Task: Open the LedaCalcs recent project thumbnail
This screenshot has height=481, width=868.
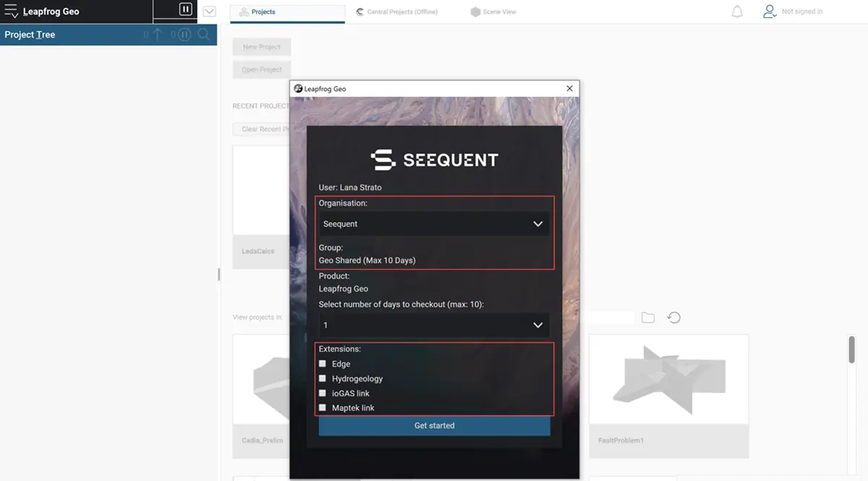Action: tap(261, 207)
